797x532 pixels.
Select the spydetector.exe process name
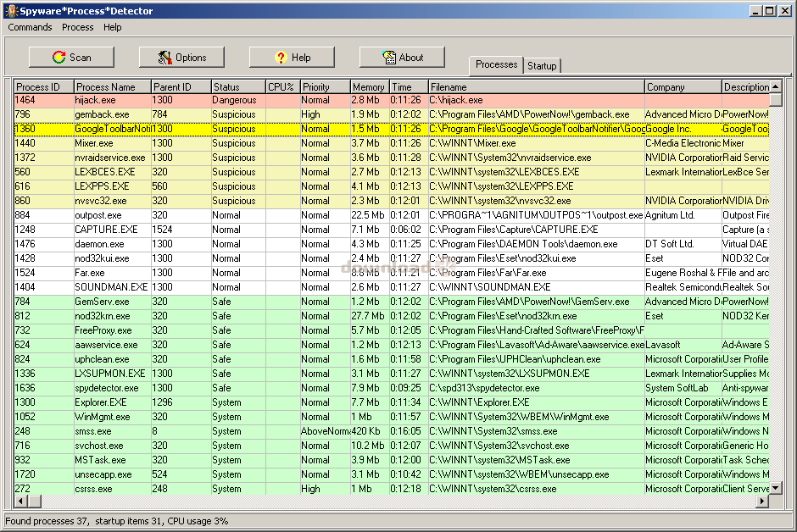click(107, 388)
